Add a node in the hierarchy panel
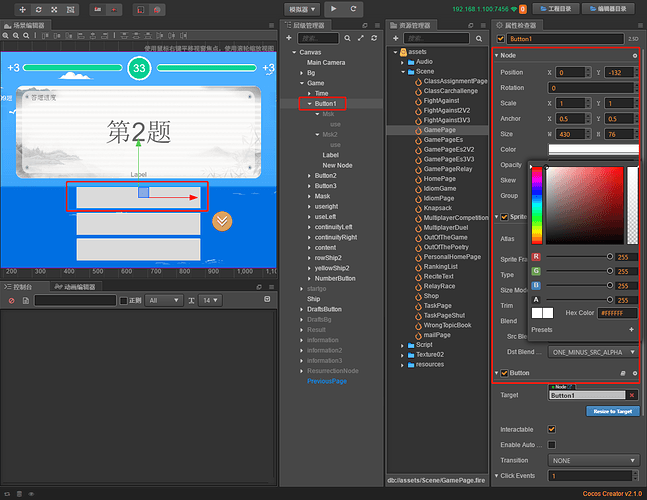 289,38
